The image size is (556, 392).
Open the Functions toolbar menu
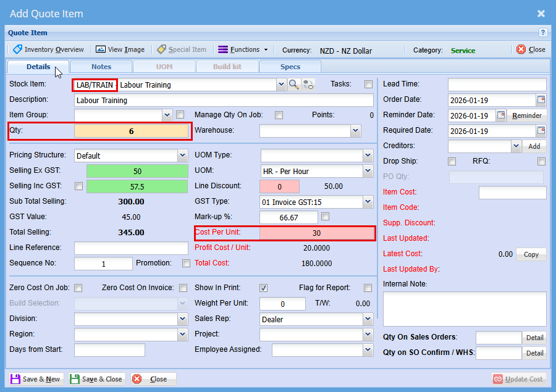(241, 49)
